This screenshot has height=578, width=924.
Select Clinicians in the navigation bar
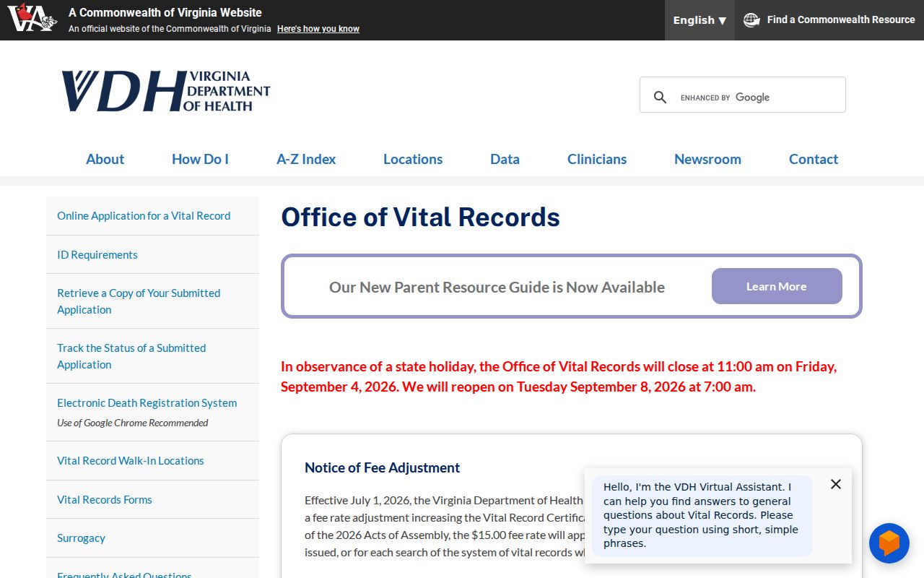(597, 159)
